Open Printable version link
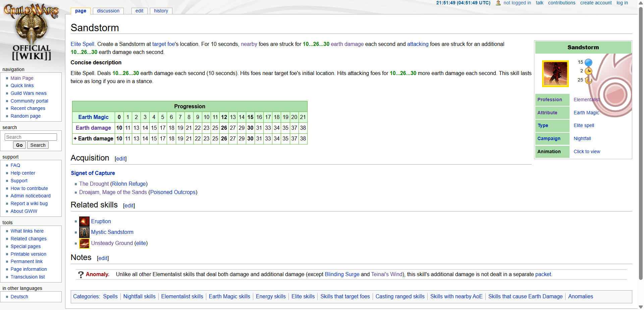The image size is (644, 310). click(x=29, y=254)
